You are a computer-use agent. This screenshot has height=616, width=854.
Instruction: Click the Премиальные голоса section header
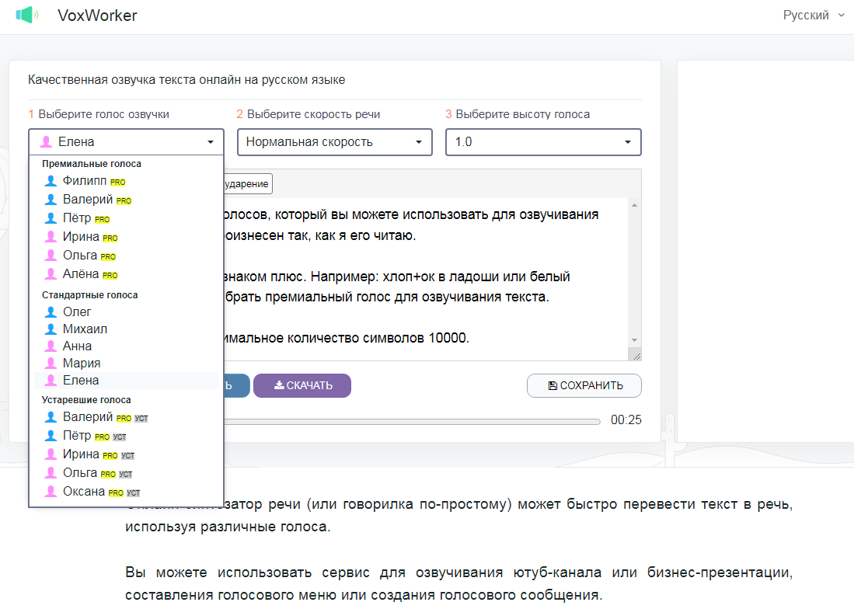coord(92,164)
